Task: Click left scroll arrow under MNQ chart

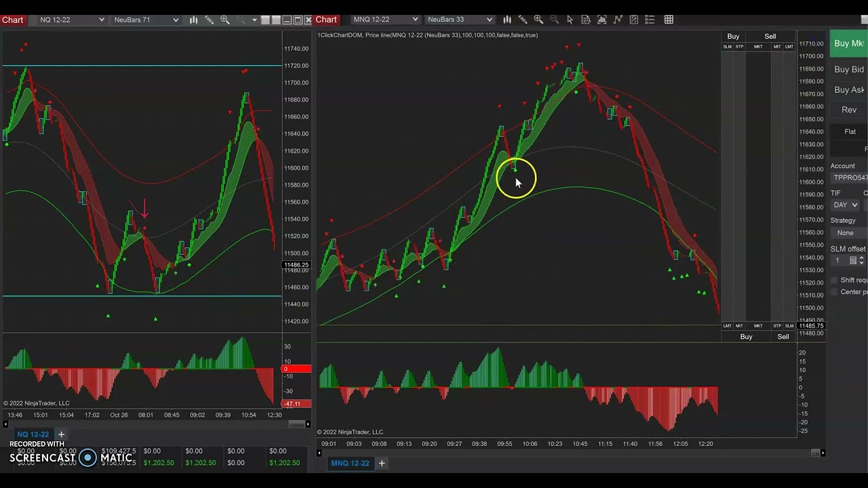Action: [x=319, y=453]
